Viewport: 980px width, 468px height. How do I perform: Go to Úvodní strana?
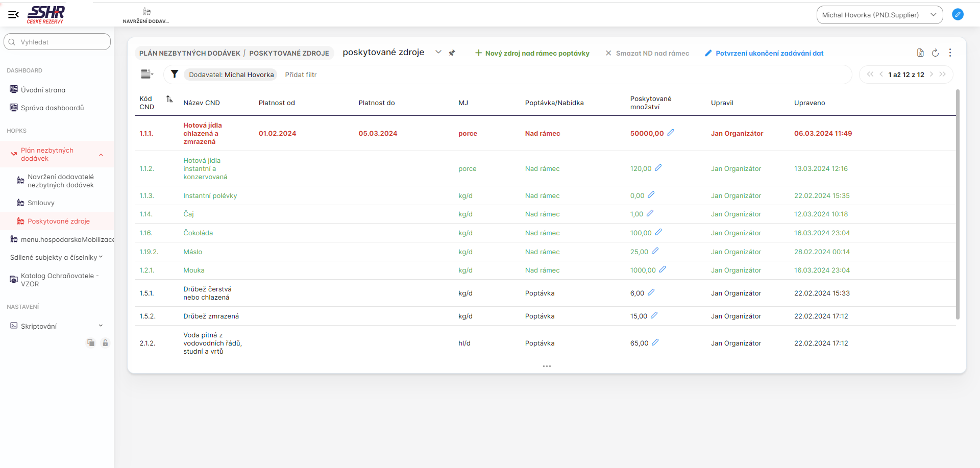pyautogui.click(x=43, y=90)
